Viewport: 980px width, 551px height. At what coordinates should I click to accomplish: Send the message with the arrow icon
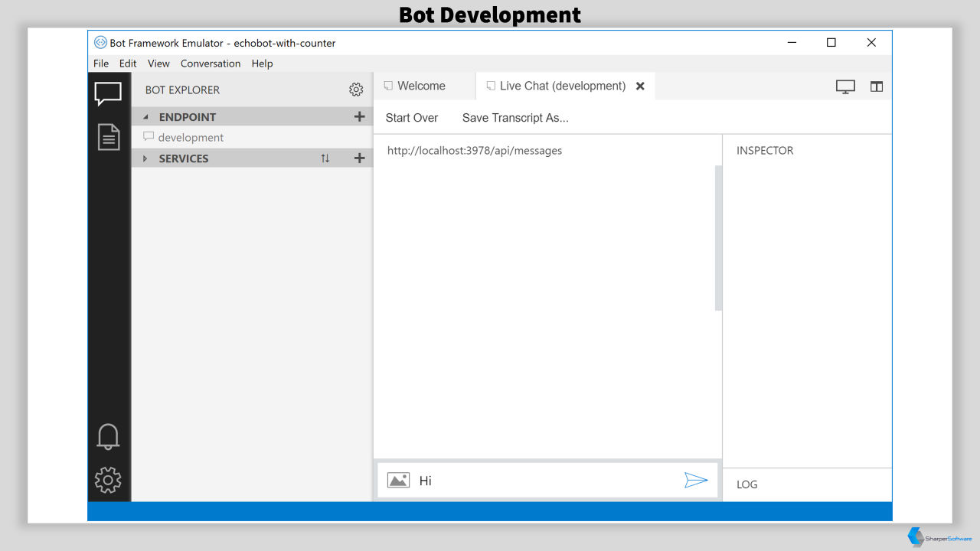[696, 481]
